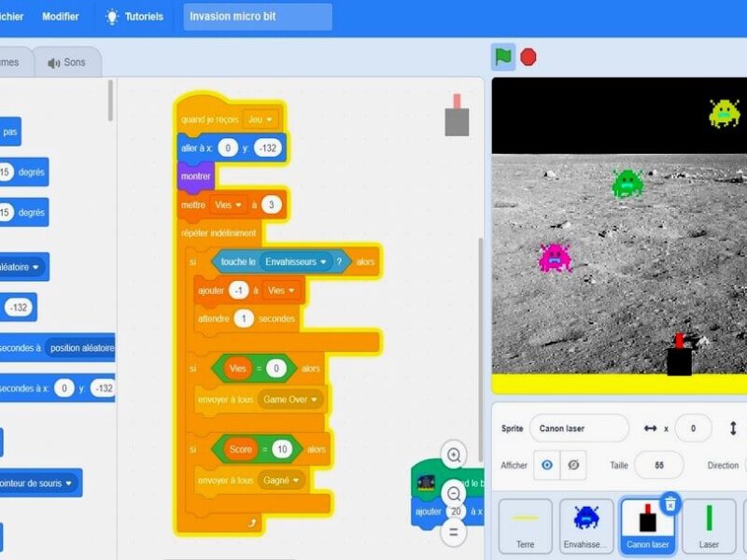
Task: Open the Game Over message dropdown
Action: point(290,399)
